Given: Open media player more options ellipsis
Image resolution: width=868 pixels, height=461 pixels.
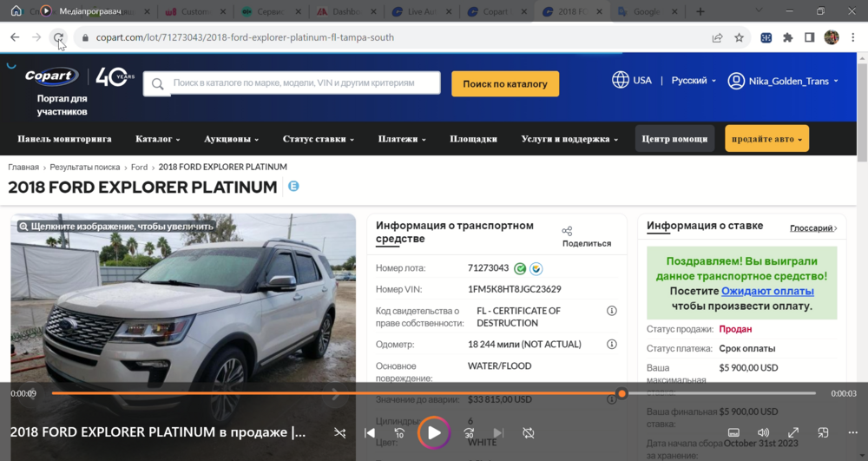Looking at the screenshot, I should pyautogui.click(x=852, y=432).
